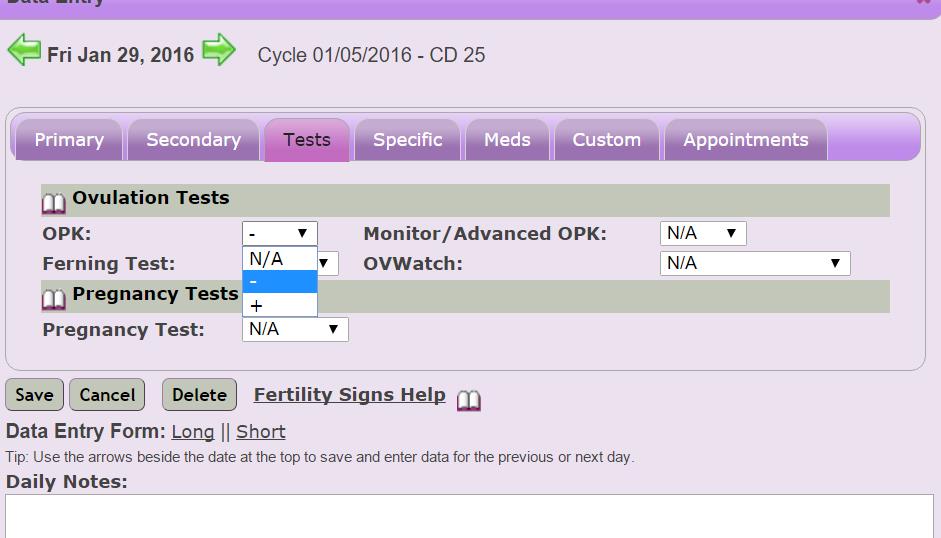Click book icon beside Fertility Signs Help
941x538 pixels.
(469, 400)
